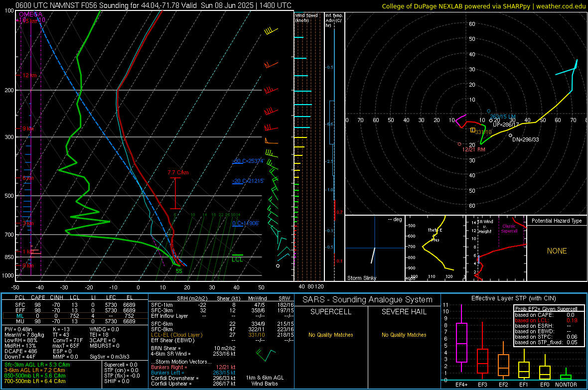The width and height of the screenshot is (588, 390).
Task: Click the LowRH = 88% value
Action: click(20, 341)
